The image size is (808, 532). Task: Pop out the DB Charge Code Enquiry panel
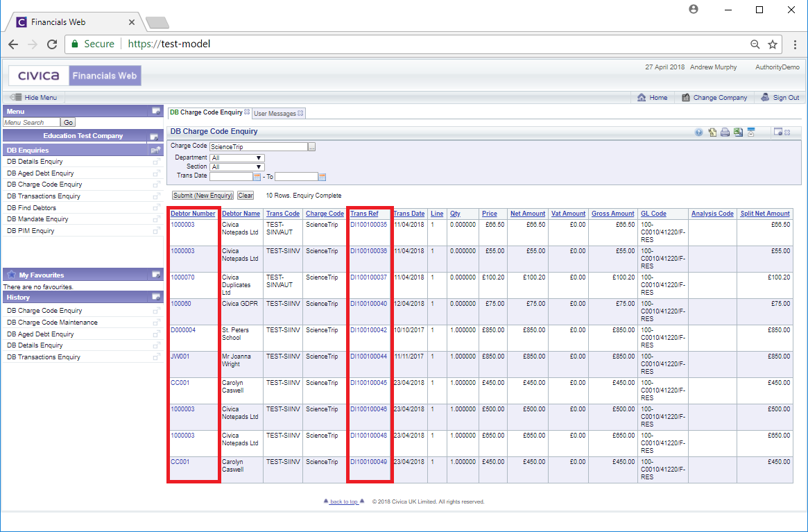(x=778, y=132)
